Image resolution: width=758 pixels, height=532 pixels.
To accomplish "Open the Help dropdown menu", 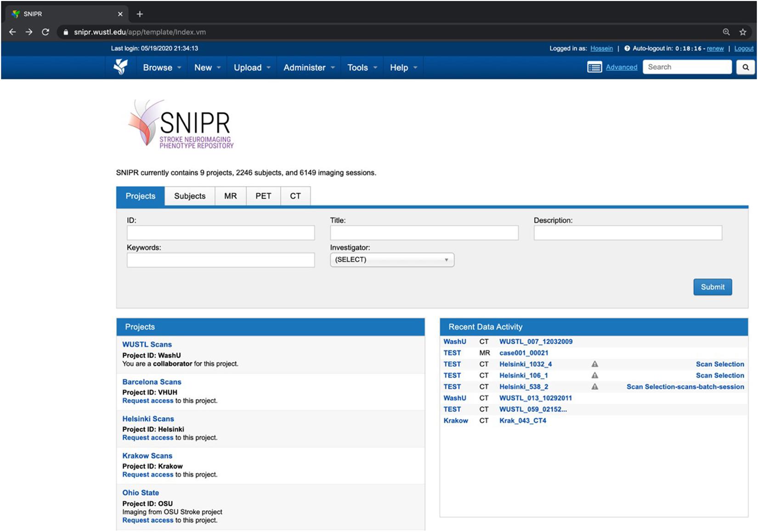I will click(403, 67).
